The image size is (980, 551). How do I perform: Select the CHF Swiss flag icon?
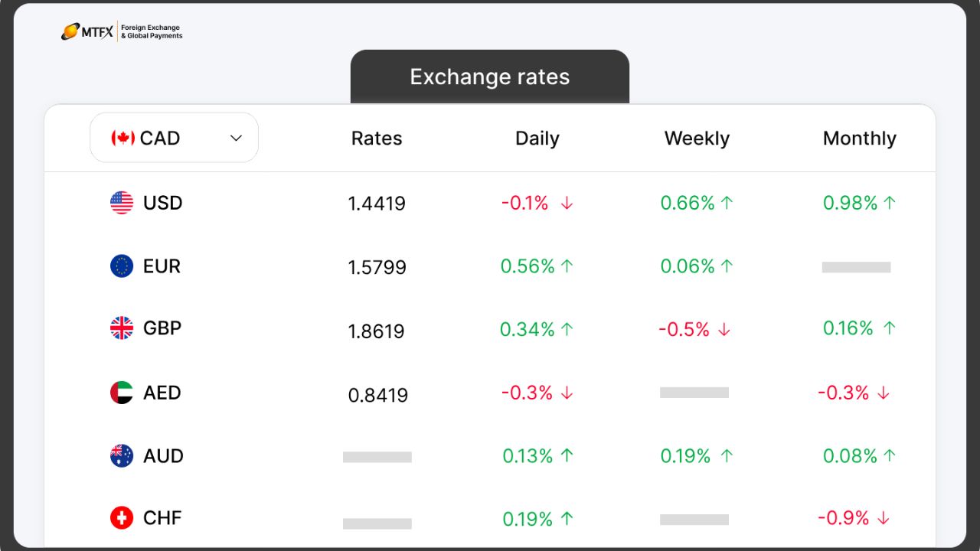point(121,518)
